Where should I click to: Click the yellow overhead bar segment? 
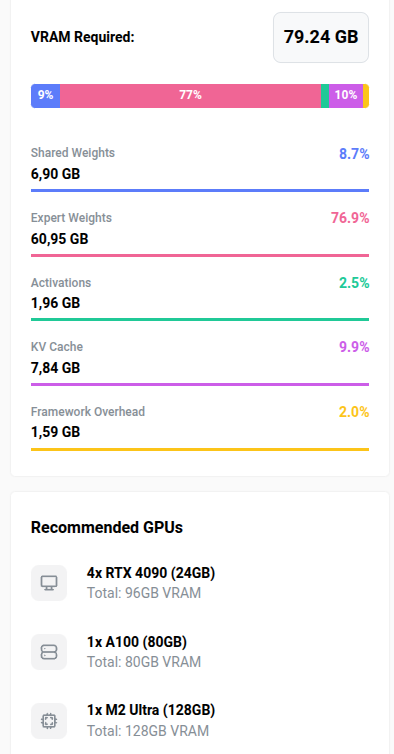[366, 96]
